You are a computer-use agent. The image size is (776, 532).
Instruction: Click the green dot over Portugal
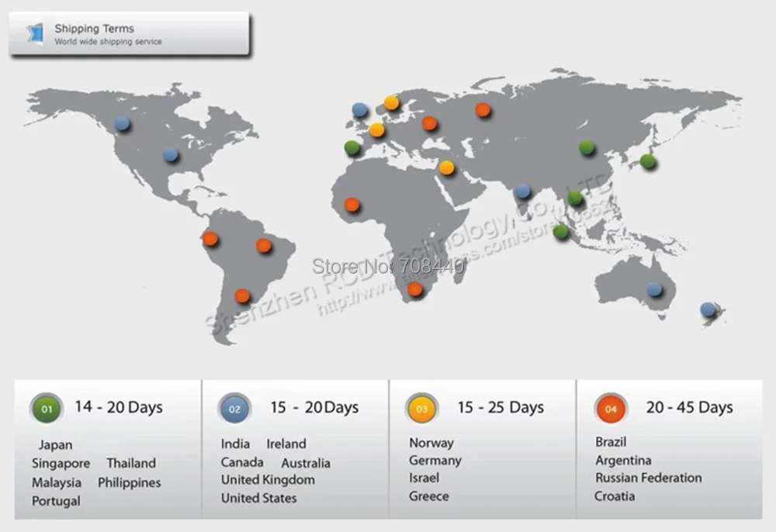(x=352, y=147)
